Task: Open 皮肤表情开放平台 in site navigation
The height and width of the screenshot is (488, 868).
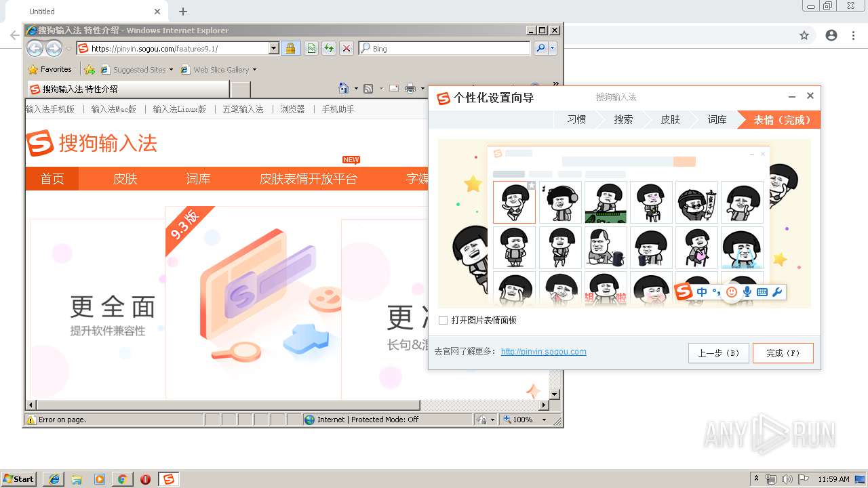Action: (308, 178)
